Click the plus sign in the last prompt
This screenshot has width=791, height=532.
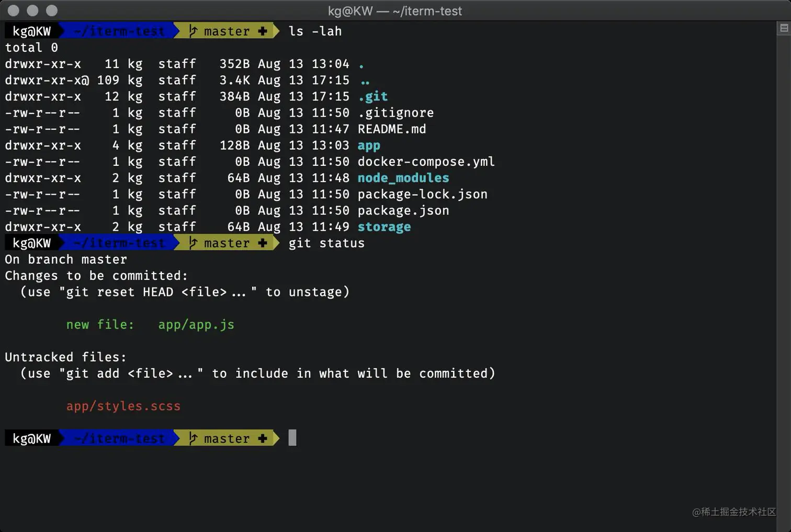[x=263, y=438]
